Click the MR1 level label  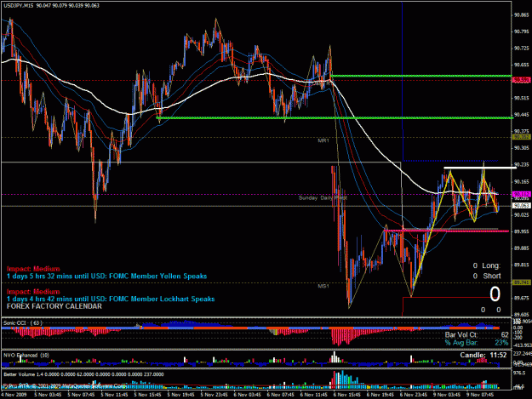pos(323,140)
